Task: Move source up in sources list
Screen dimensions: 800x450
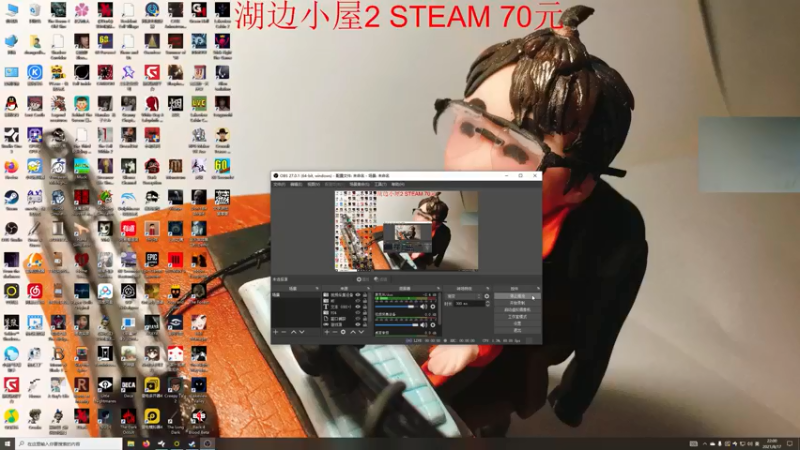Action: (x=353, y=332)
